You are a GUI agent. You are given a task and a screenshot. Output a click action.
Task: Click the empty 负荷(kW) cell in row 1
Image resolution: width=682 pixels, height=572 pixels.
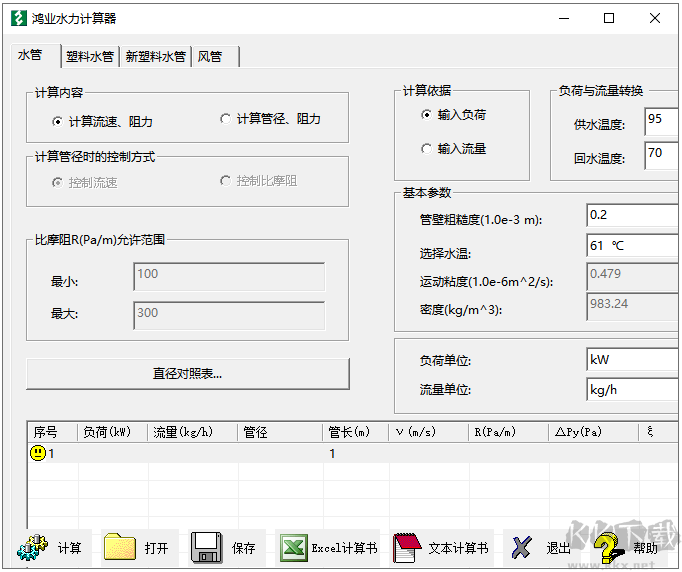113,454
